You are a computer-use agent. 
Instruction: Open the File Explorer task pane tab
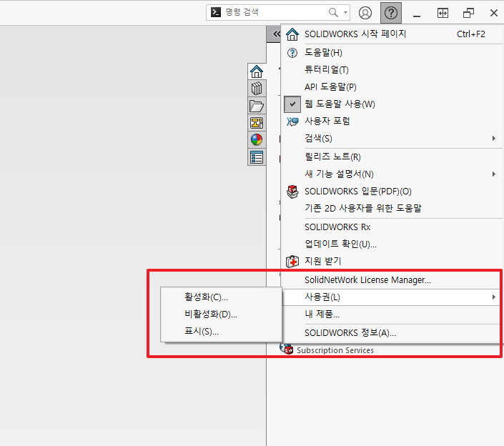pyautogui.click(x=257, y=106)
